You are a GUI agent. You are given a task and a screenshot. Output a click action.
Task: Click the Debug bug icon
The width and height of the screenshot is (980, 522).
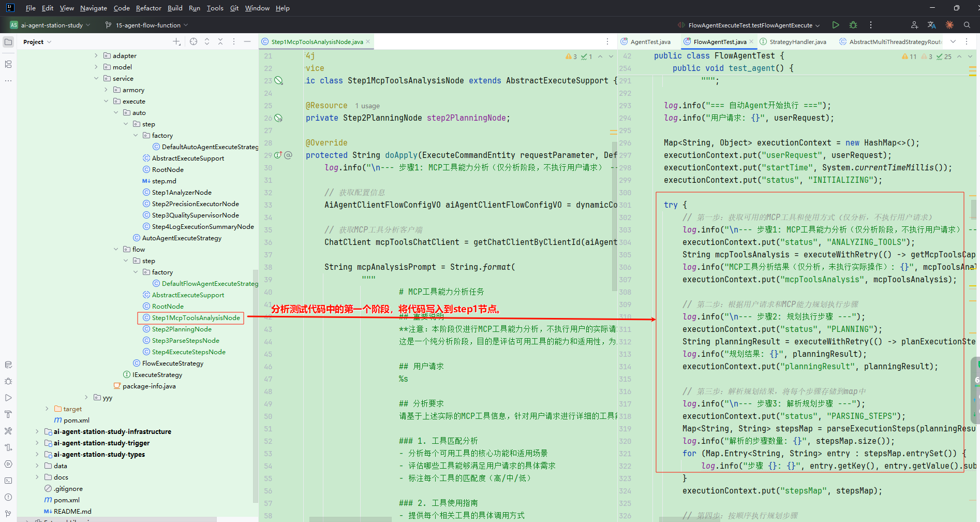[853, 25]
